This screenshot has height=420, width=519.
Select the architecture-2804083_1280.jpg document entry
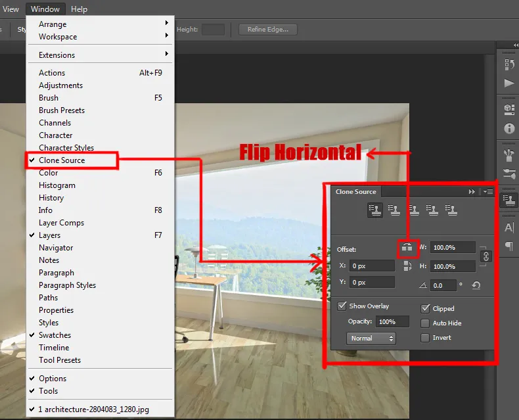point(101,409)
